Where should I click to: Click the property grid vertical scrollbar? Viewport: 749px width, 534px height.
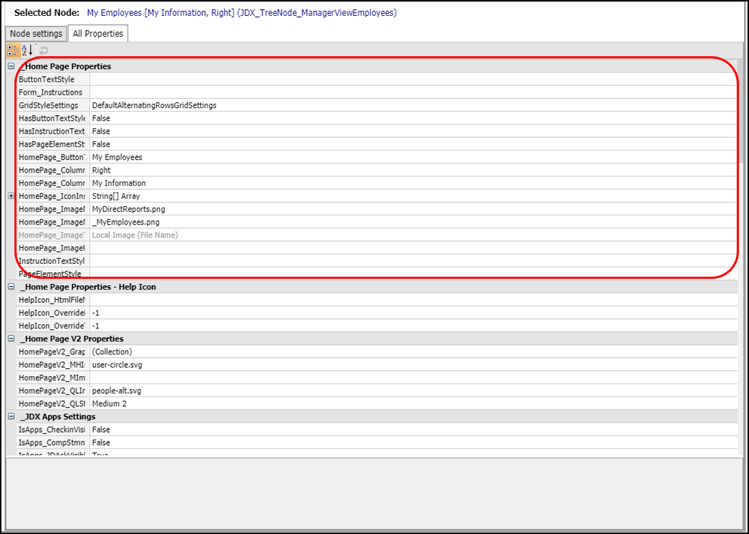click(741, 250)
